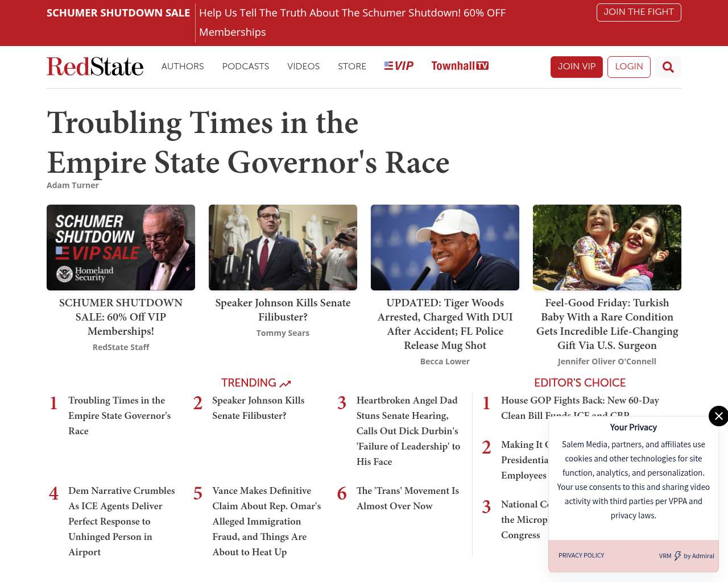Click the Login button

point(628,66)
